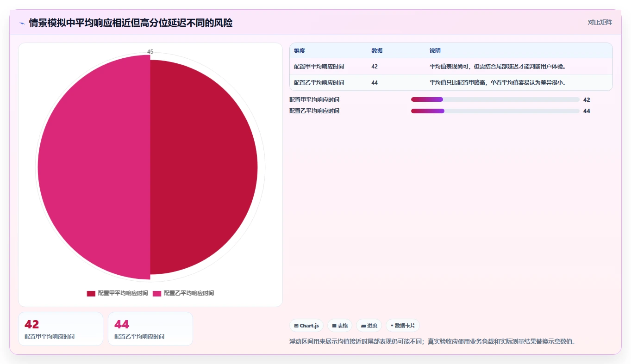Click the progress label 配置乙平均响应时间
This screenshot has width=631, height=364.
pos(314,111)
